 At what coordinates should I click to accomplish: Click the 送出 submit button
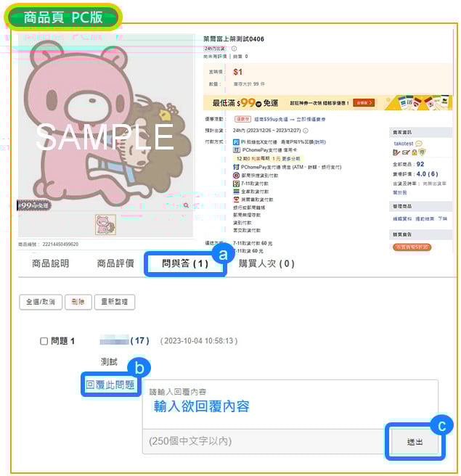(x=415, y=442)
